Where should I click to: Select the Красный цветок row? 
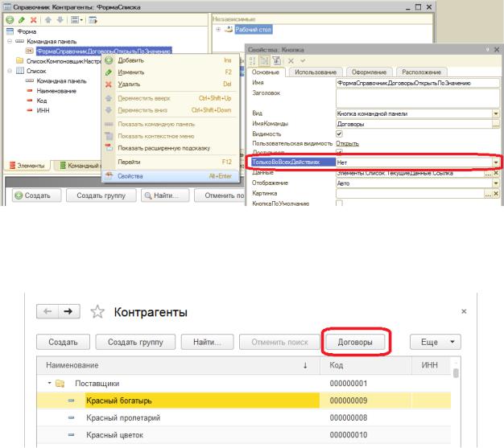(x=244, y=435)
